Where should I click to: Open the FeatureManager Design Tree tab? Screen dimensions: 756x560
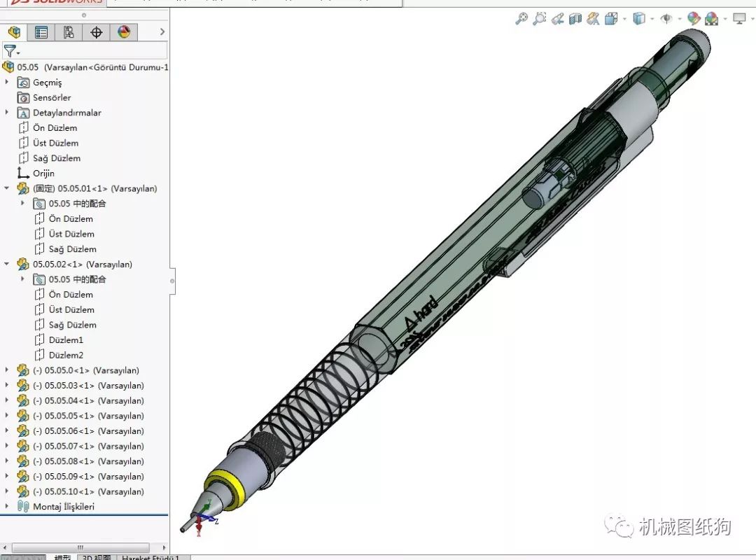[14, 32]
